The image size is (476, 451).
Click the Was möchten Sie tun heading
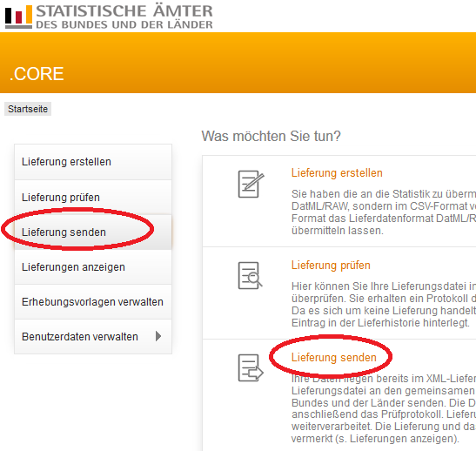coord(272,136)
